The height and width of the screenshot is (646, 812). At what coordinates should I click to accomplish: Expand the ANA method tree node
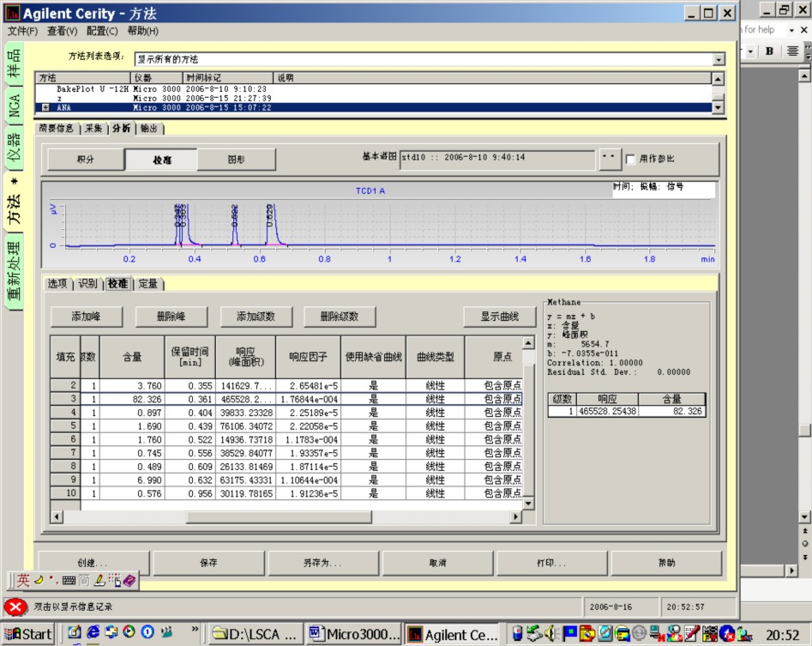coord(45,107)
